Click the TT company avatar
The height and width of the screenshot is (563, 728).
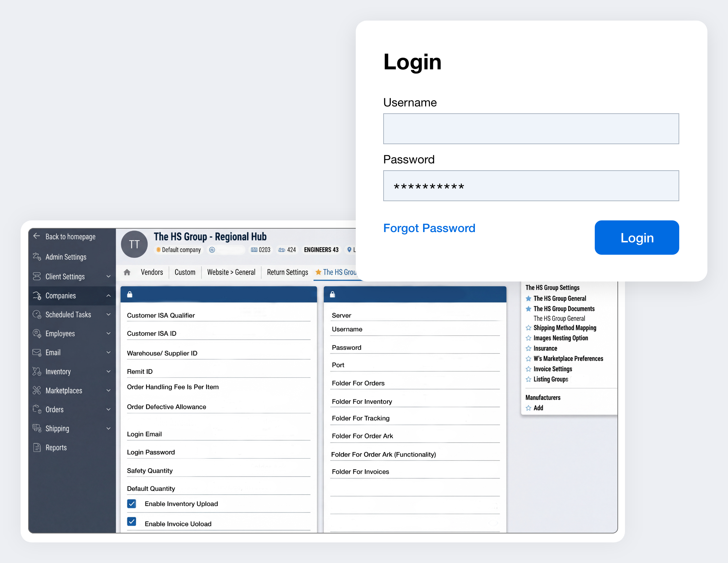tap(134, 244)
